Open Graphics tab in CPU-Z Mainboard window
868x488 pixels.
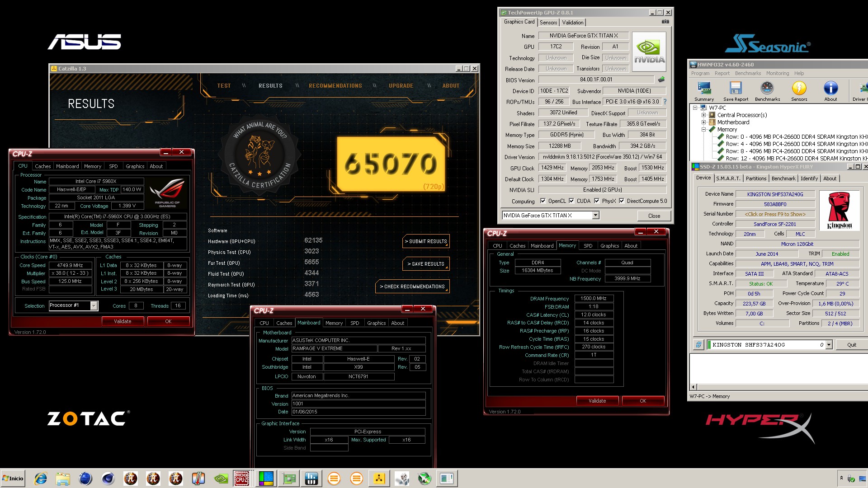(376, 323)
